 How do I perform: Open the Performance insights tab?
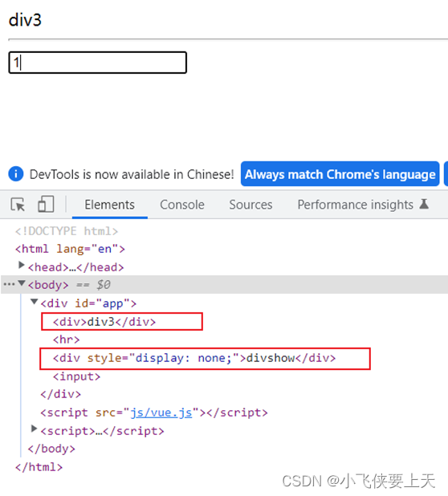click(356, 205)
